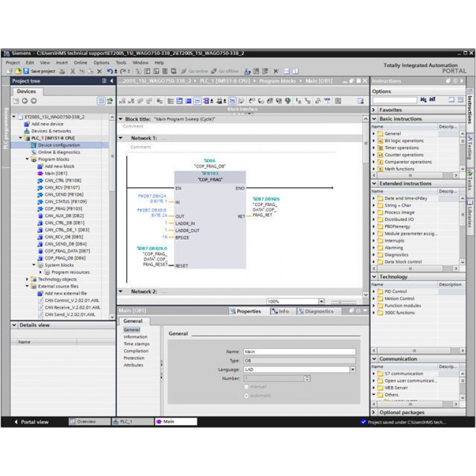Collapse the Network 1 section
This screenshot has height=476, width=476.
pyautogui.click(x=120, y=138)
